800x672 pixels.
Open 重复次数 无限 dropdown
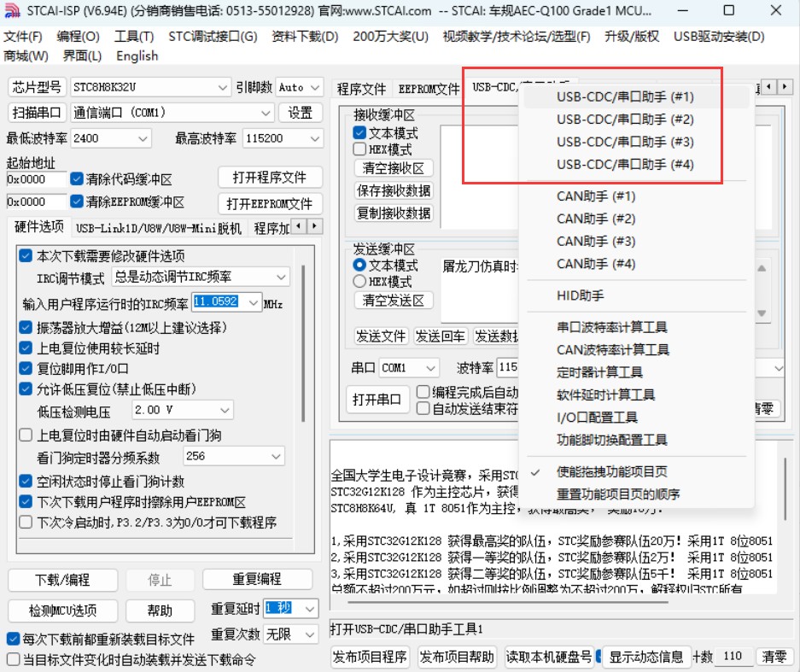pos(291,634)
